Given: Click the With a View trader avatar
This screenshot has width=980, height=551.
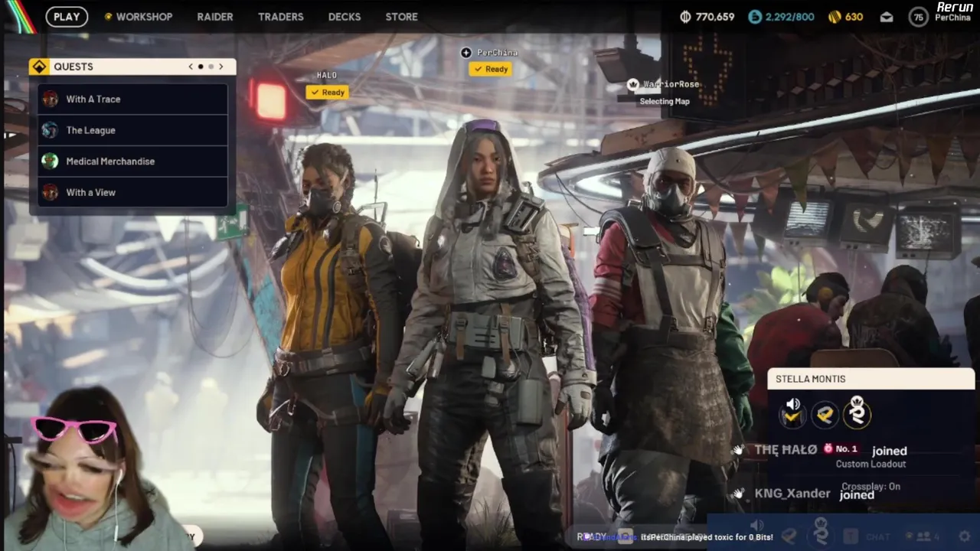Looking at the screenshot, I should pyautogui.click(x=50, y=193).
